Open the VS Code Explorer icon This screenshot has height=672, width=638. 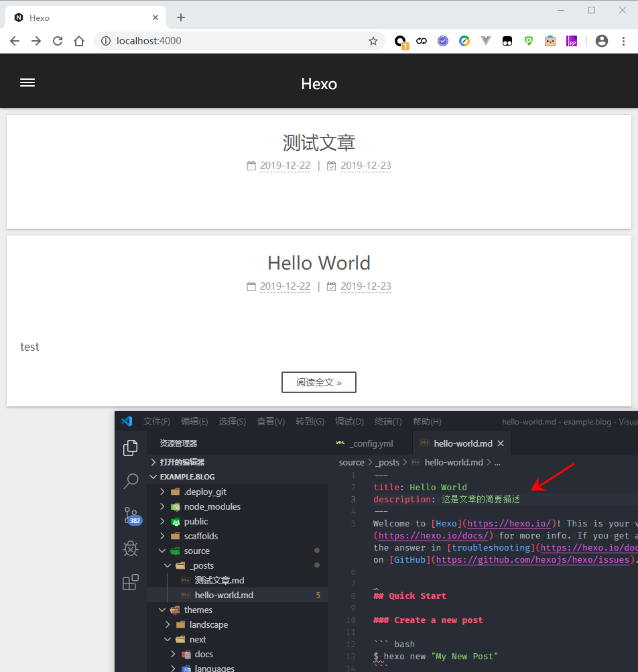tap(131, 448)
